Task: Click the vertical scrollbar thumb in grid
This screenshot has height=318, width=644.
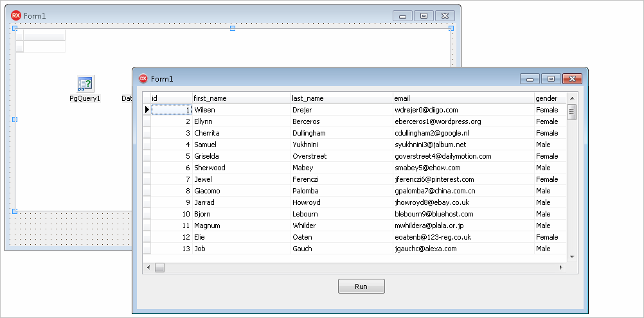Action: (x=572, y=112)
